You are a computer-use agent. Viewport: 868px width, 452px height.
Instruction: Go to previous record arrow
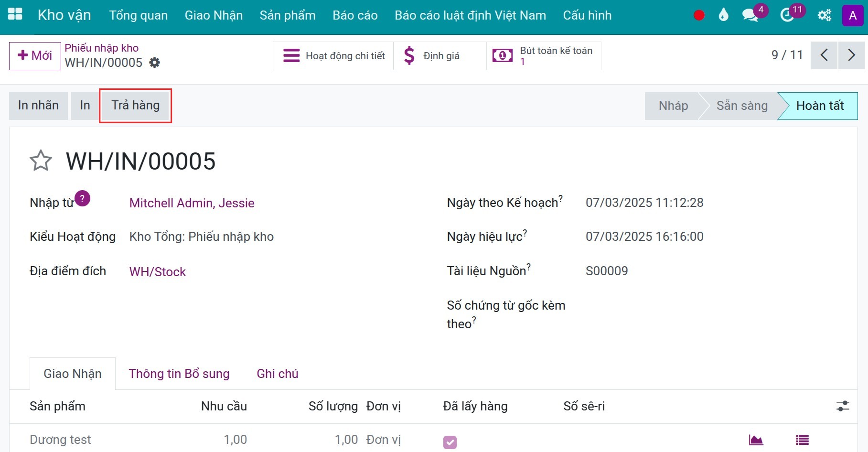click(824, 55)
